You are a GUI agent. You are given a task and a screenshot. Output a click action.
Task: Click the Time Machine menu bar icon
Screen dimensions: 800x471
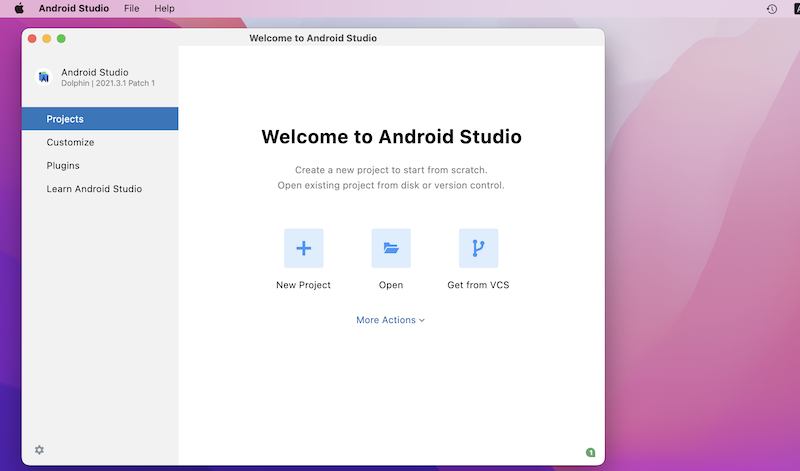tap(771, 8)
